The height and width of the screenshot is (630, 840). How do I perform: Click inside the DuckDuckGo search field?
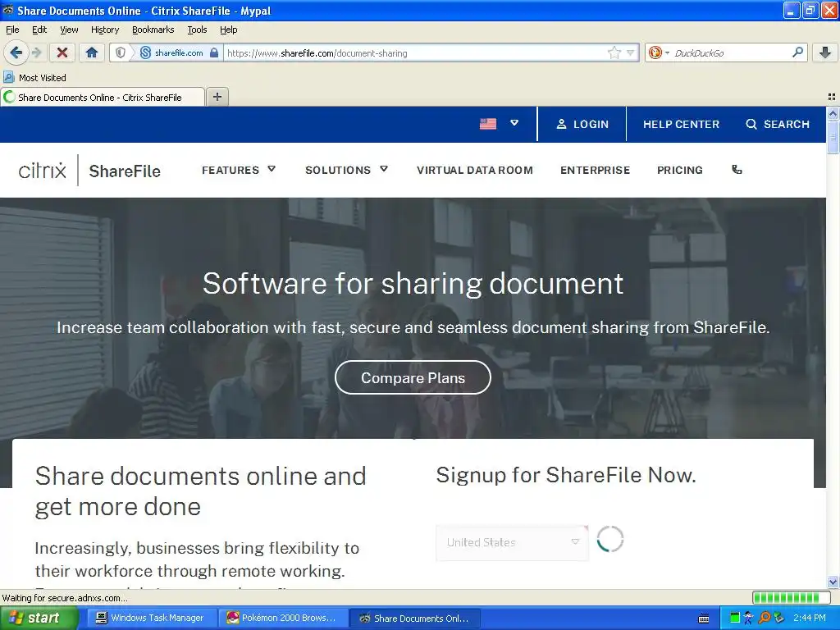click(x=729, y=53)
